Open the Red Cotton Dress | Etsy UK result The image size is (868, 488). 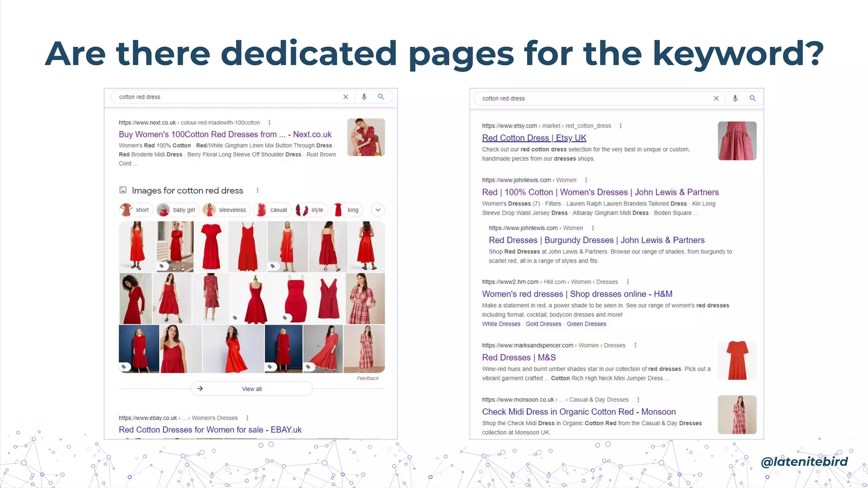click(x=534, y=138)
